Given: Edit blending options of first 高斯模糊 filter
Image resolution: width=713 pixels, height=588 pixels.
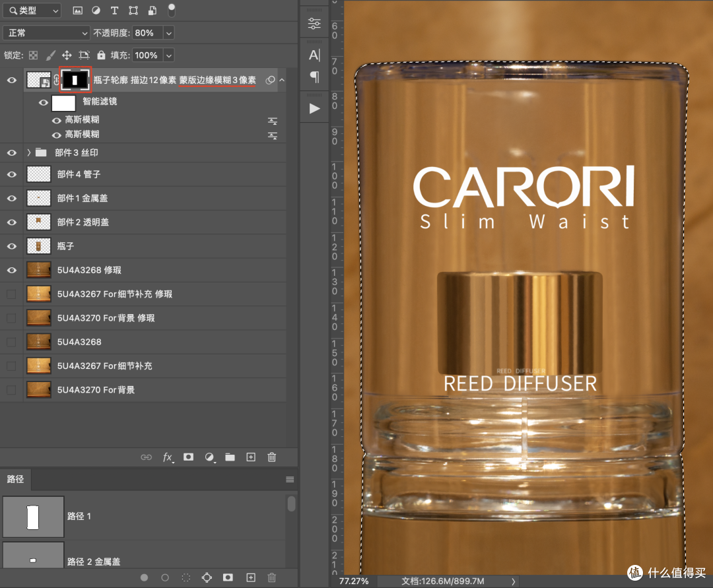Looking at the screenshot, I should click(273, 121).
